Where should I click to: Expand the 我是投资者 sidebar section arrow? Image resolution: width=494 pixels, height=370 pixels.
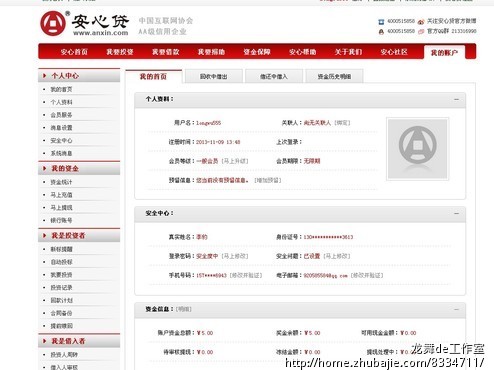coord(44,236)
